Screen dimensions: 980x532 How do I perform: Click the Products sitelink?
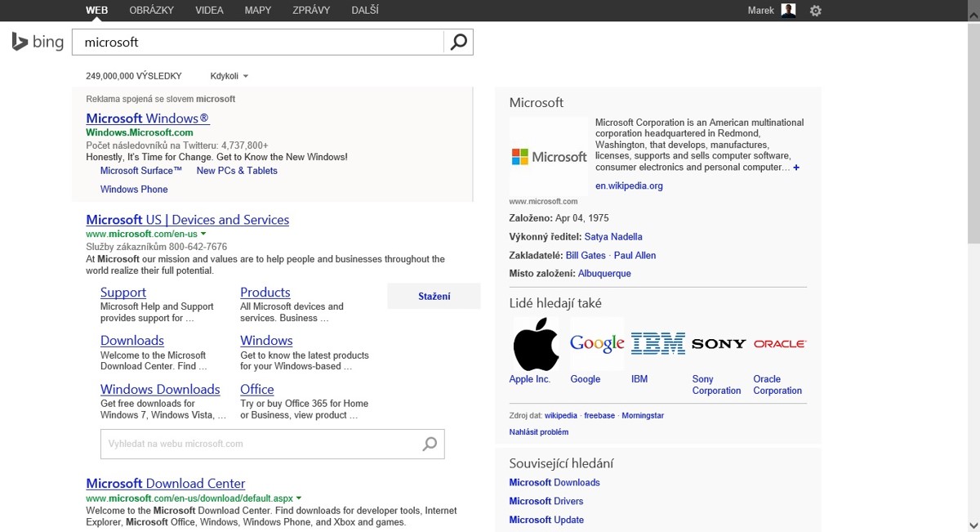[265, 293]
